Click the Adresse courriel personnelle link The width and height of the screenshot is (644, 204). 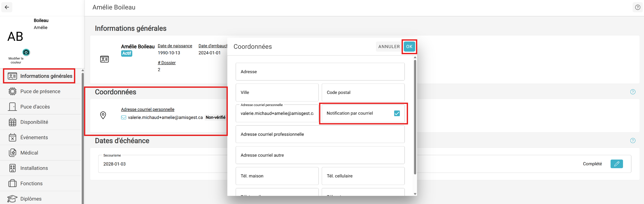[x=148, y=109]
